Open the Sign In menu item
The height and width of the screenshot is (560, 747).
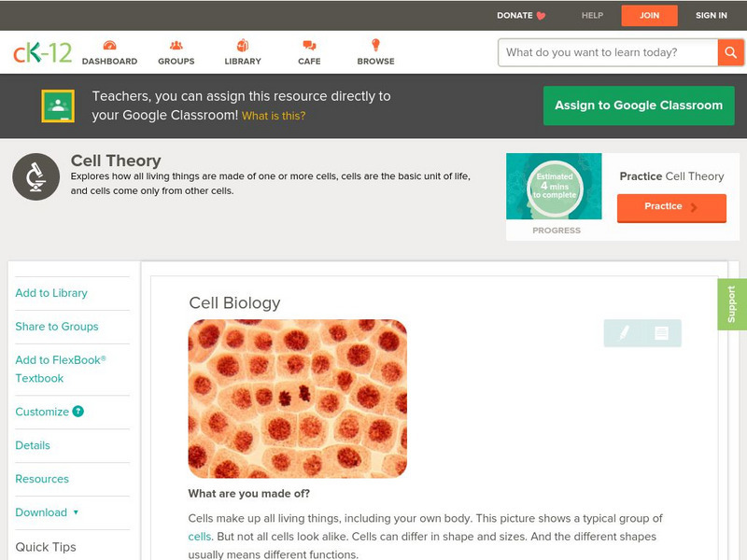coord(712,15)
